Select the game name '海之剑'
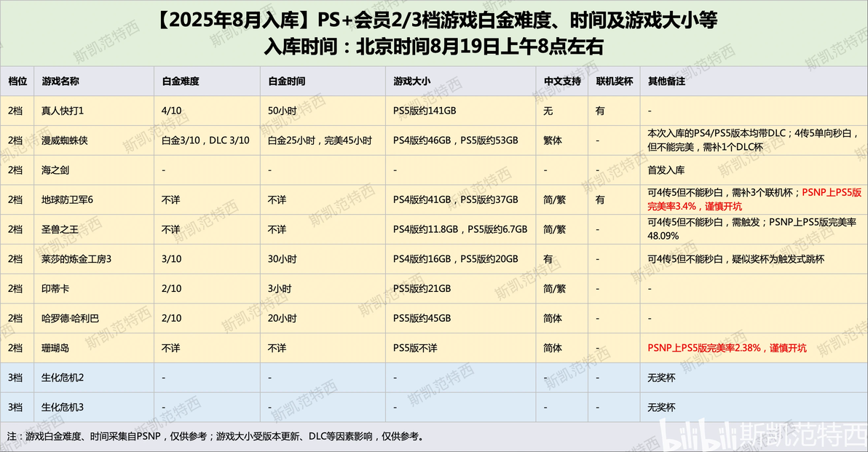The image size is (868, 452). pos(55,170)
